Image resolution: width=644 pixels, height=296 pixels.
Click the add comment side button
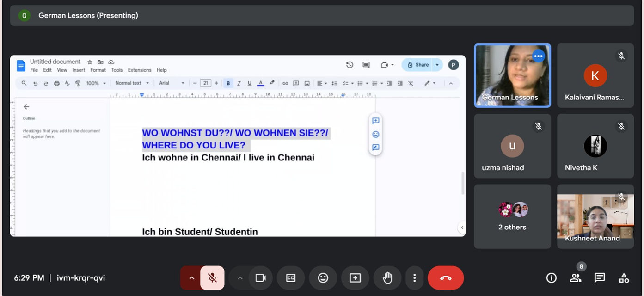[x=376, y=121]
